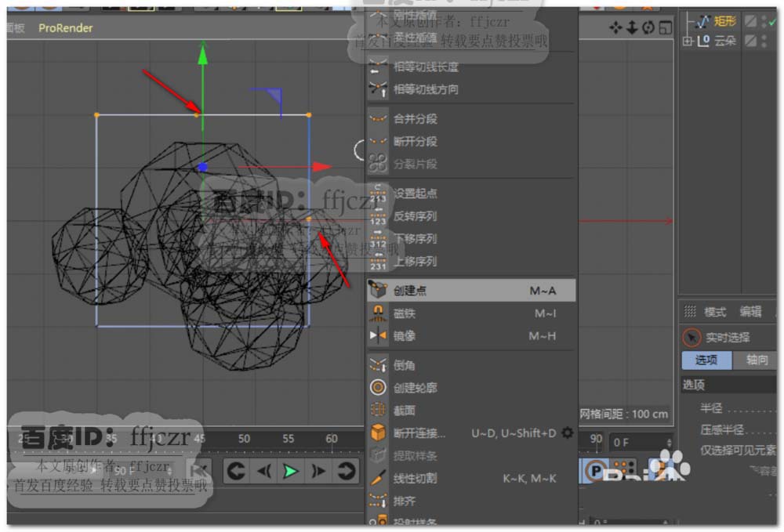Click the viewport zoom (dolly) arrows icon
The height and width of the screenshot is (532, 784).
(633, 28)
